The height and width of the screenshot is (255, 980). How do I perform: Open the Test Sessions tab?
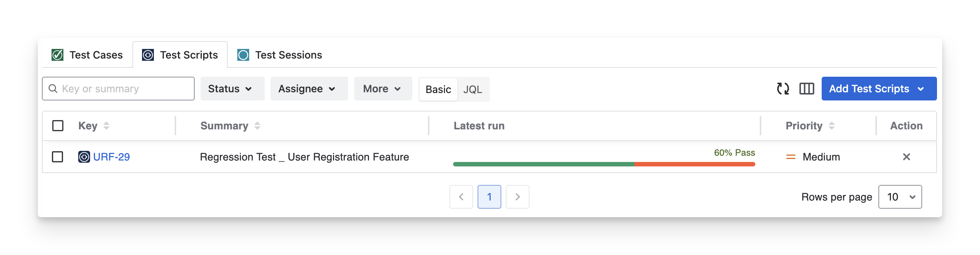[280, 55]
